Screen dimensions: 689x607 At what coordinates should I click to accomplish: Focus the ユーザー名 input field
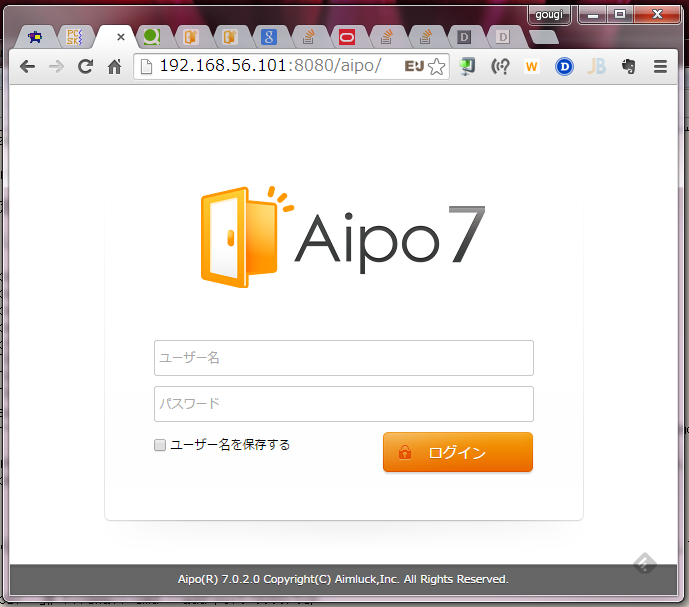(344, 358)
